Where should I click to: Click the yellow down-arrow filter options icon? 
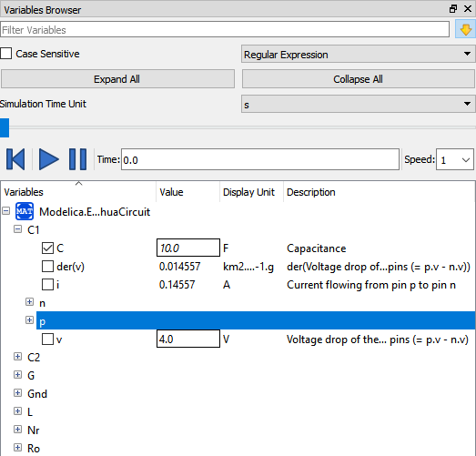465,29
